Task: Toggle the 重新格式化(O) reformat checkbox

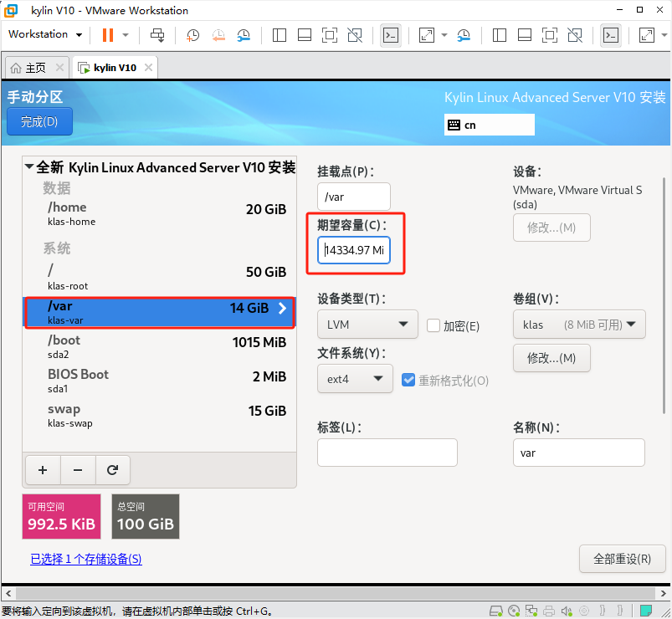Action: coord(408,380)
